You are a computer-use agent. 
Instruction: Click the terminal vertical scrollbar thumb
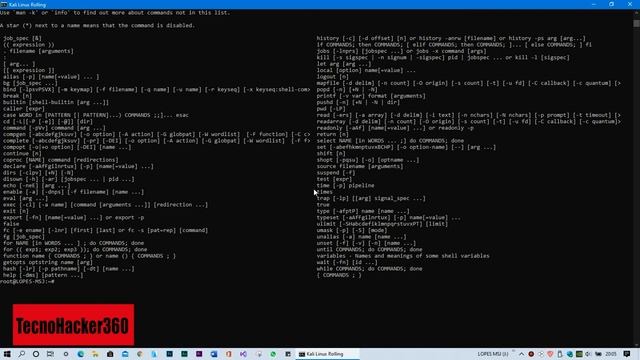(636, 23)
